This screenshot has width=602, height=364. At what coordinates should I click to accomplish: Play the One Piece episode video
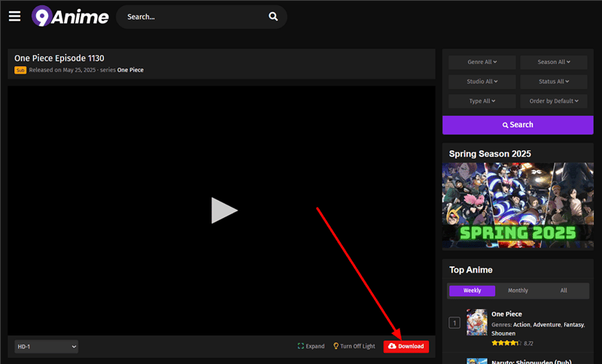click(224, 210)
